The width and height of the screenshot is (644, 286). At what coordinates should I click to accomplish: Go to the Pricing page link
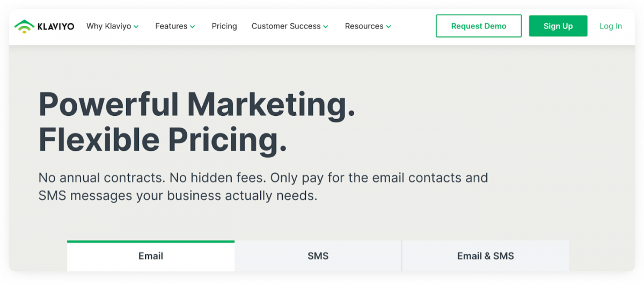pyautogui.click(x=224, y=26)
